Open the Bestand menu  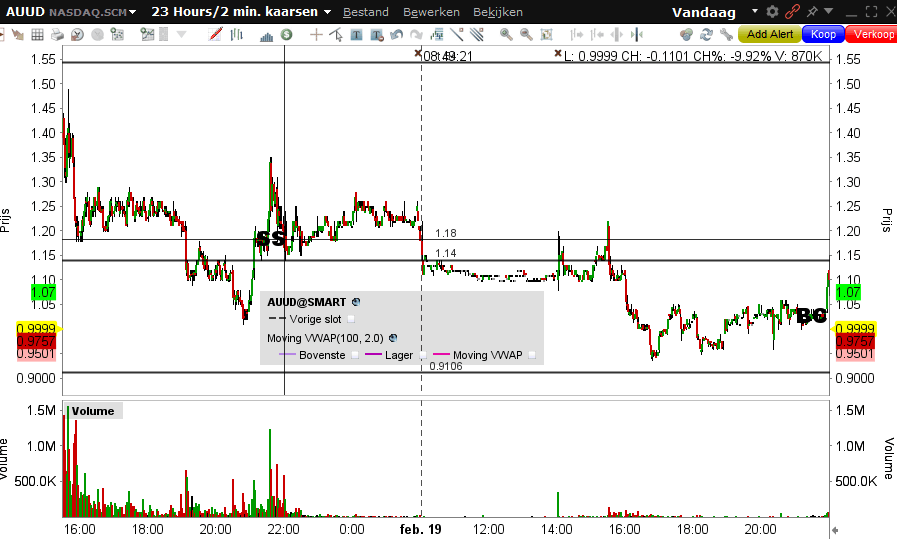(x=366, y=12)
